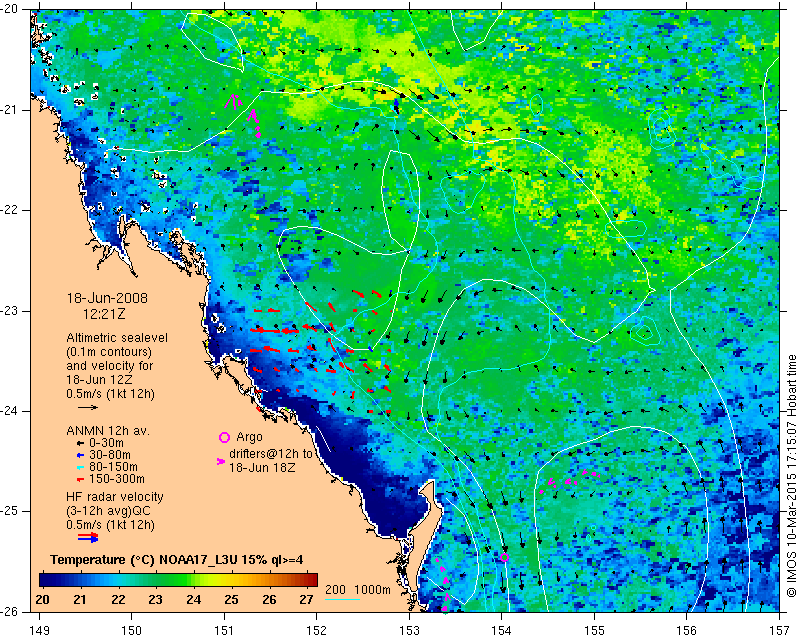Screen dimensions: 800x640
Task: Click the '-22' latitude axis label
Action: pos(10,210)
